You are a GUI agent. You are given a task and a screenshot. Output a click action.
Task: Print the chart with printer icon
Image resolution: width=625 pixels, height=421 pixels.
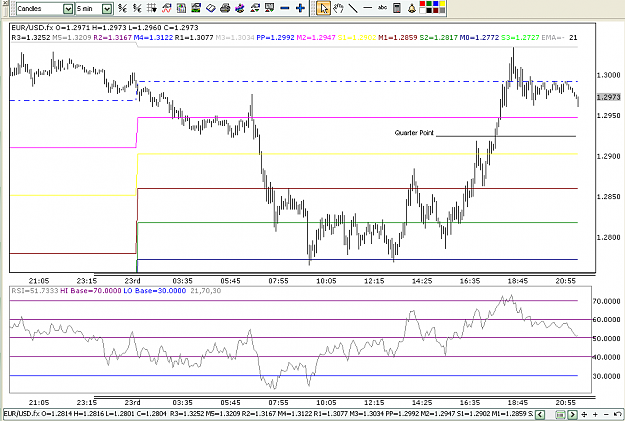pos(225,8)
